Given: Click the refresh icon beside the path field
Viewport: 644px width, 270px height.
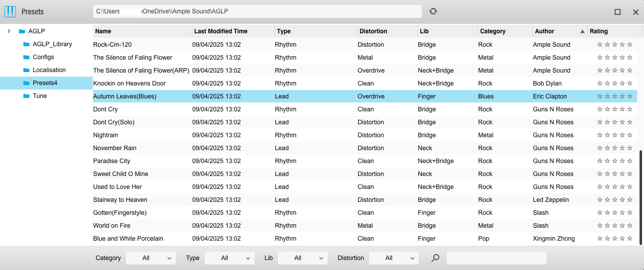Looking at the screenshot, I should pyautogui.click(x=433, y=11).
